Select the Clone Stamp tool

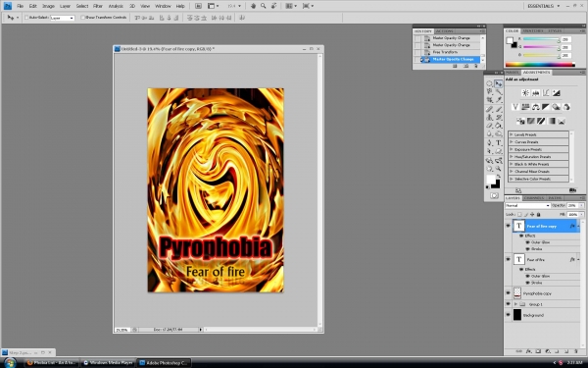click(x=489, y=118)
